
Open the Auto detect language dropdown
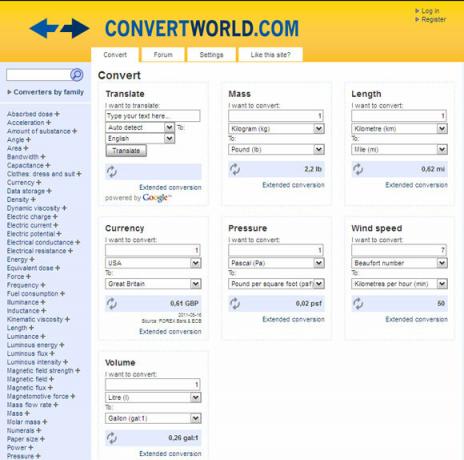(x=140, y=127)
